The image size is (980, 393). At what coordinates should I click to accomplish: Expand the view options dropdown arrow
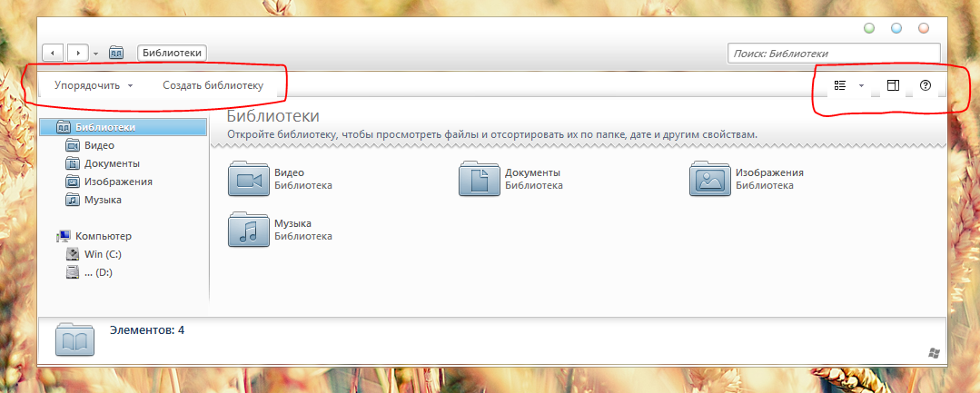861,86
